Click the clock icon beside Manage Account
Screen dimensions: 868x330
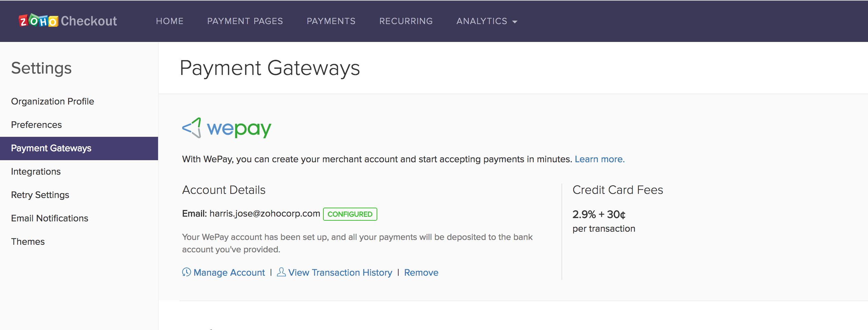186,272
